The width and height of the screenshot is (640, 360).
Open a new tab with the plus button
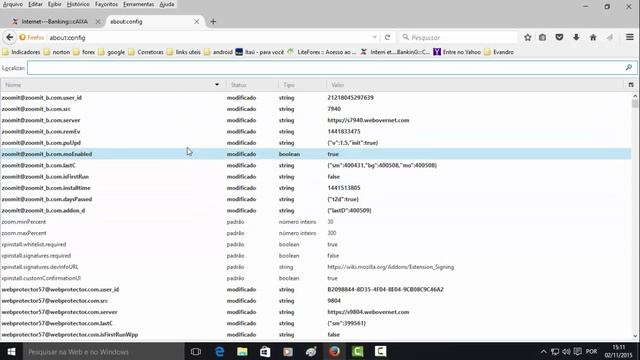213,22
